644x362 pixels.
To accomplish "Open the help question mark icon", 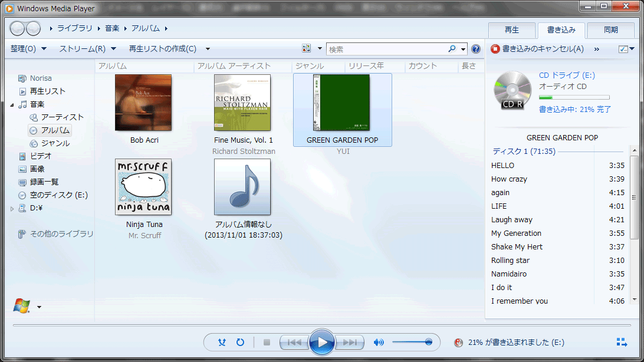I will (x=475, y=49).
